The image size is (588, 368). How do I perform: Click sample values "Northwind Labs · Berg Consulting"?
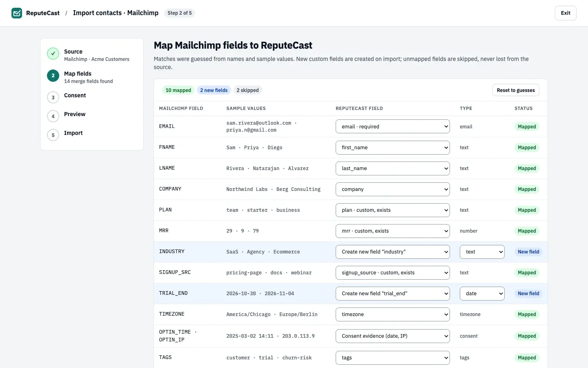pos(274,189)
